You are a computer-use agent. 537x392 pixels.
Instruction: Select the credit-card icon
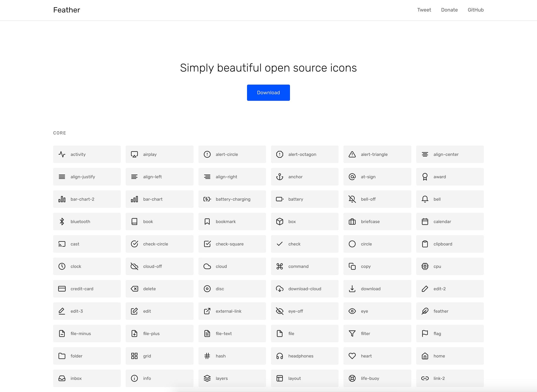[x=62, y=289]
